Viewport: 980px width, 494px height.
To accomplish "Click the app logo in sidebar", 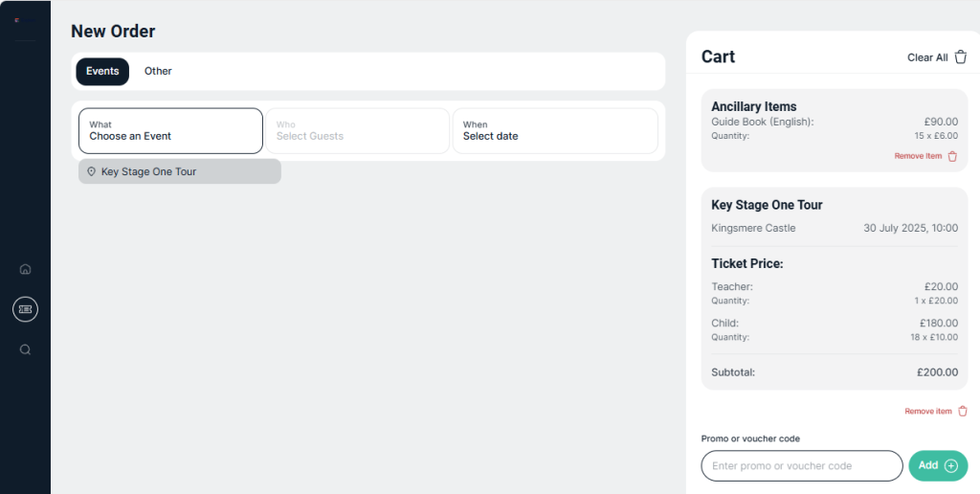I will [16, 20].
